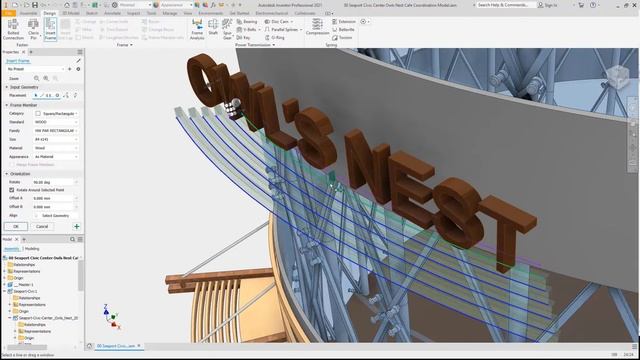This screenshot has width=640, height=360.
Task: Open the File menu
Action: tap(8, 13)
